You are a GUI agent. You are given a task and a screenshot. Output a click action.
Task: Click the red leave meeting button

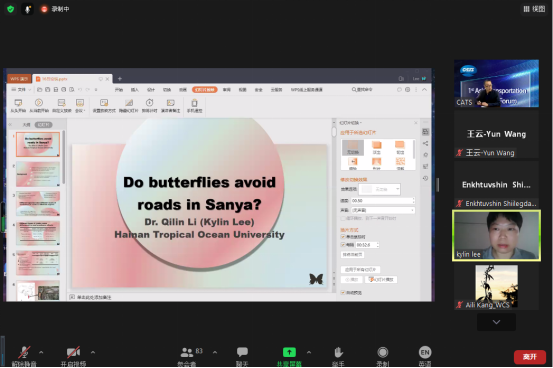[x=530, y=357]
